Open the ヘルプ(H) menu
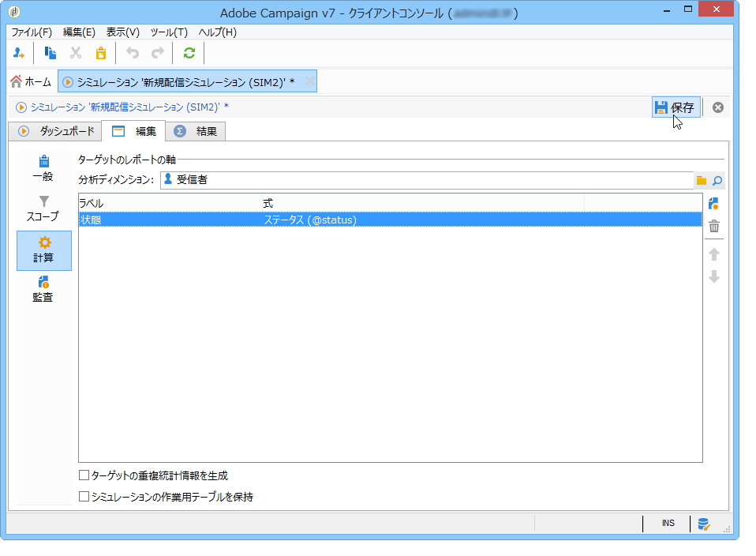The width and height of the screenshot is (756, 556). (x=218, y=32)
